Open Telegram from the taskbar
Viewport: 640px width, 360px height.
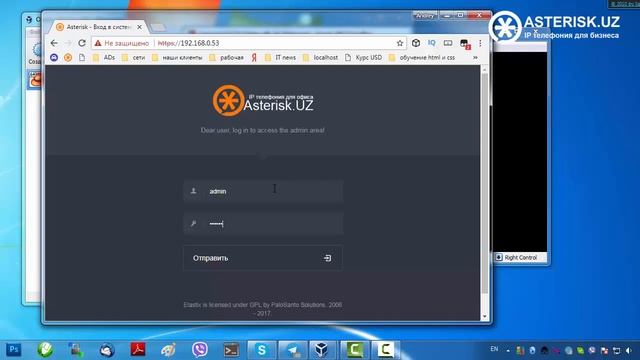pyautogui.click(x=293, y=350)
